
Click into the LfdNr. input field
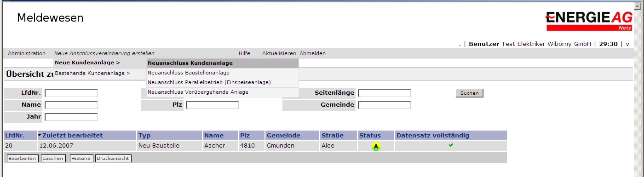(x=71, y=93)
